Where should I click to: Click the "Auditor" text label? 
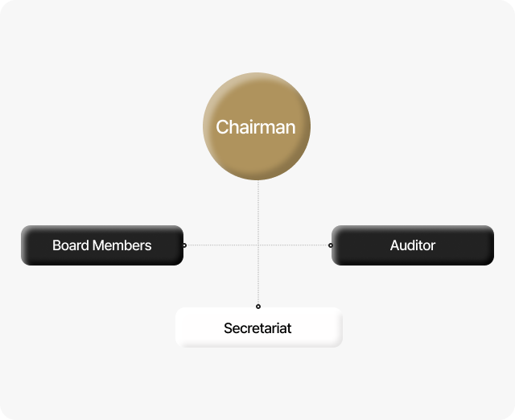(413, 245)
